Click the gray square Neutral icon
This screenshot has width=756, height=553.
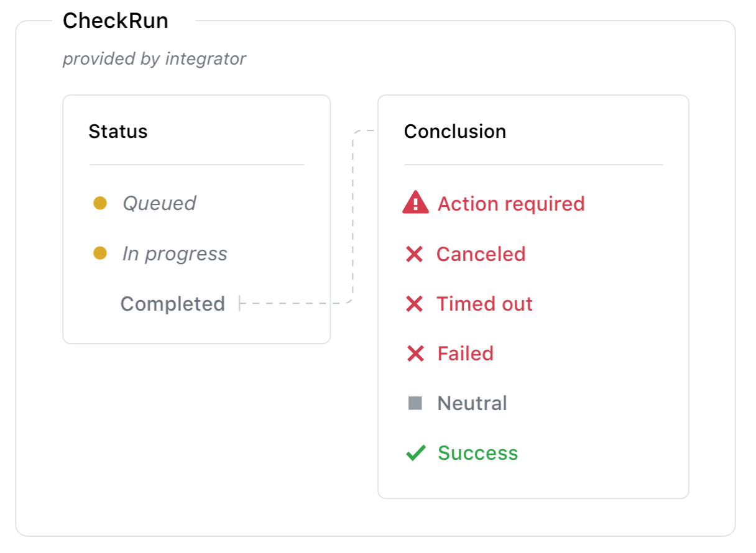[415, 403]
